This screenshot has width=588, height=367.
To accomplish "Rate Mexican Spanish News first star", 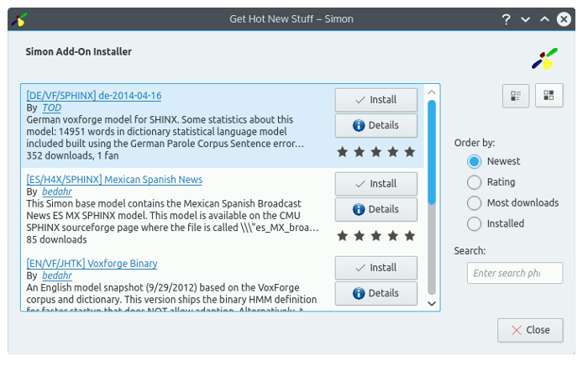I will click(x=343, y=236).
